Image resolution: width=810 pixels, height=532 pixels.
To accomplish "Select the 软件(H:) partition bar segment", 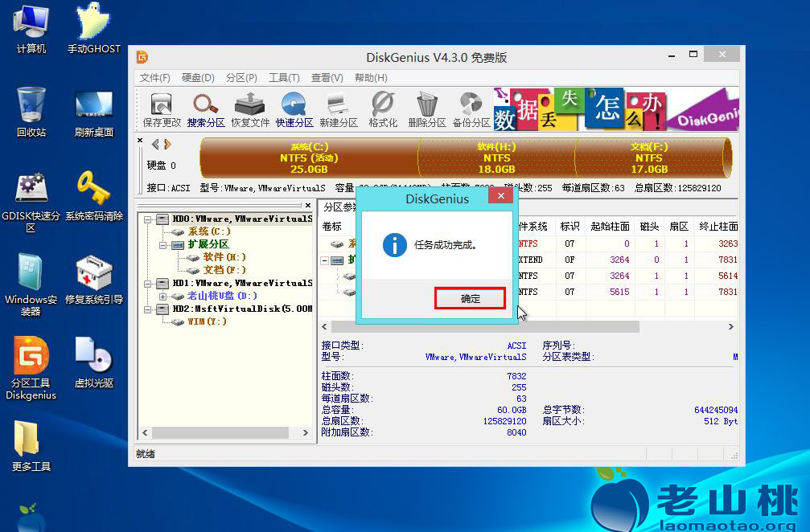I will [496, 158].
